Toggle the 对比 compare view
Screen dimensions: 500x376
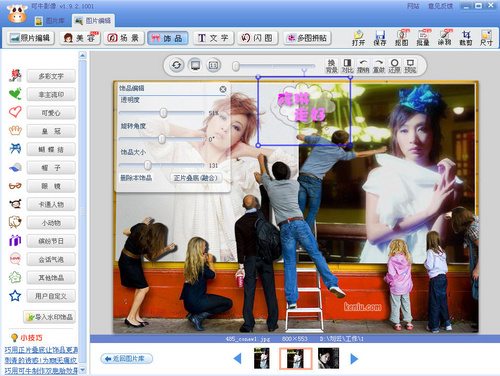click(347, 66)
